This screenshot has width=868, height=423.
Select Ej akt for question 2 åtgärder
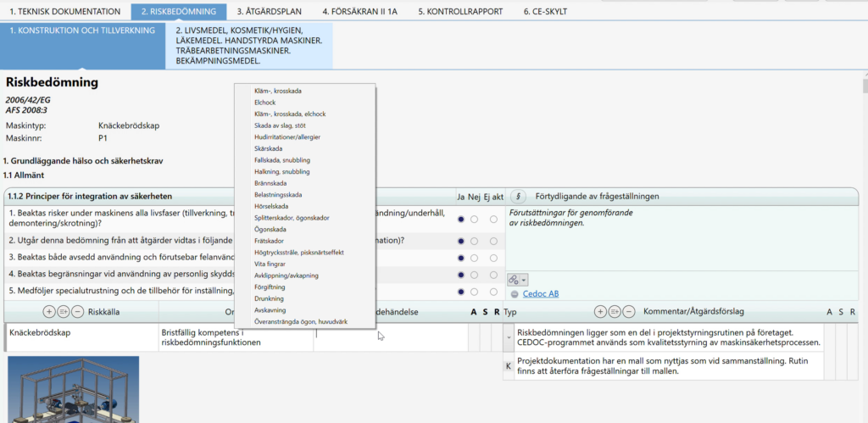pos(493,241)
